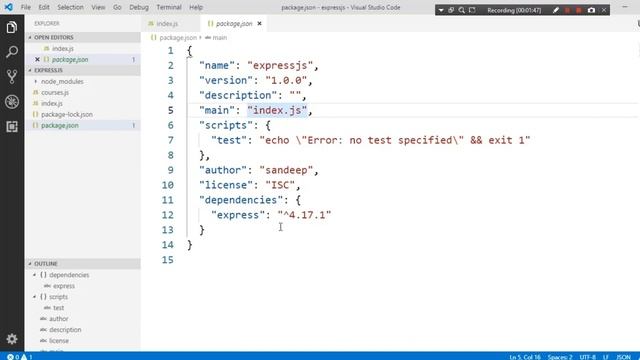640x360 pixels.
Task: Open the Go menu
Action: pyautogui.click(x=117, y=7)
